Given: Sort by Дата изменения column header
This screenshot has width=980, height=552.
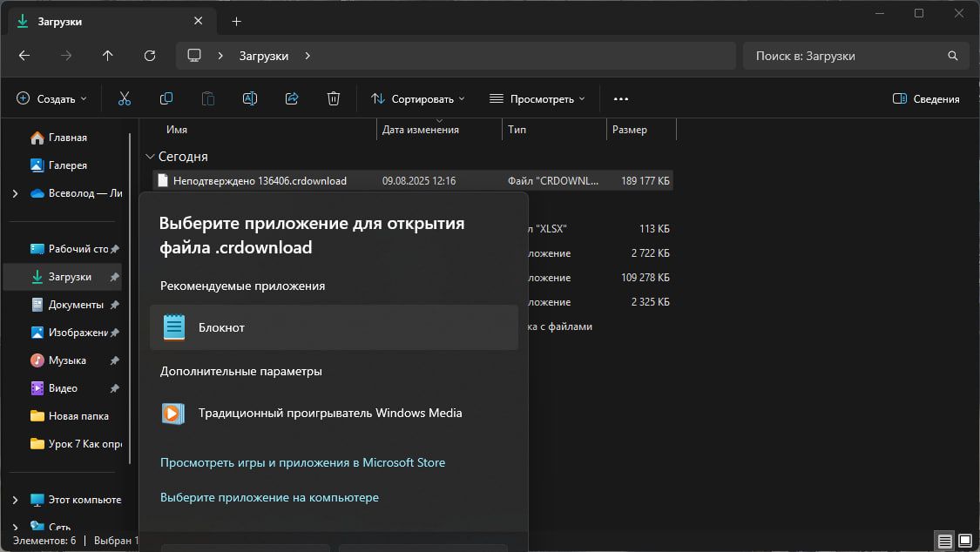Looking at the screenshot, I should (420, 130).
